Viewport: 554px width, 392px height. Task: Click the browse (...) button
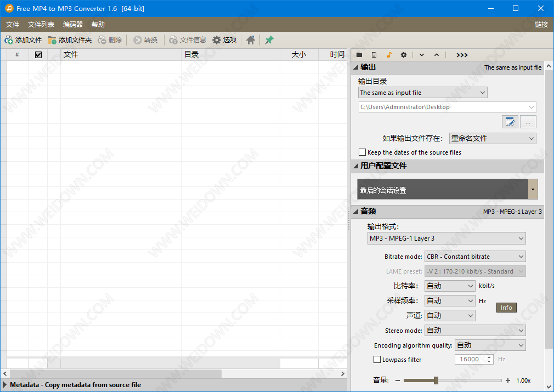coord(528,122)
